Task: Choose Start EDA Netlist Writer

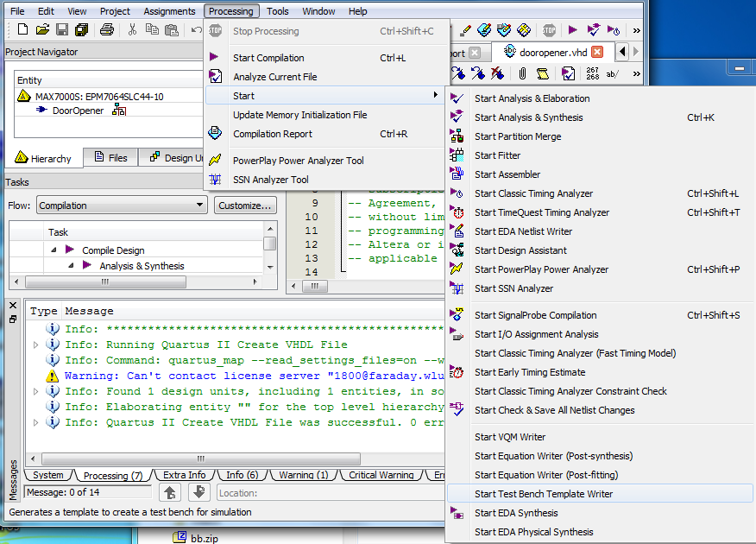Action: 601,231
